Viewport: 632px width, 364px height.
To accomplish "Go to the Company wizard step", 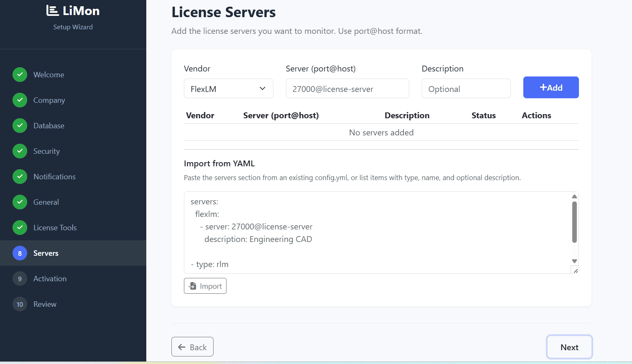I will point(73,100).
